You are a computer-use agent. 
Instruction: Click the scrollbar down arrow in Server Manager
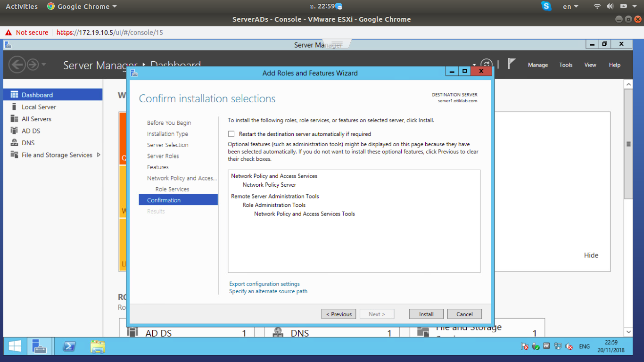click(x=628, y=332)
